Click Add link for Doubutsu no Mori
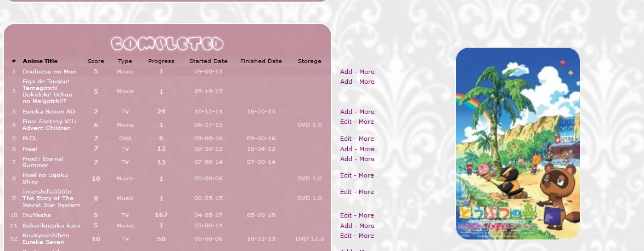 [346, 72]
